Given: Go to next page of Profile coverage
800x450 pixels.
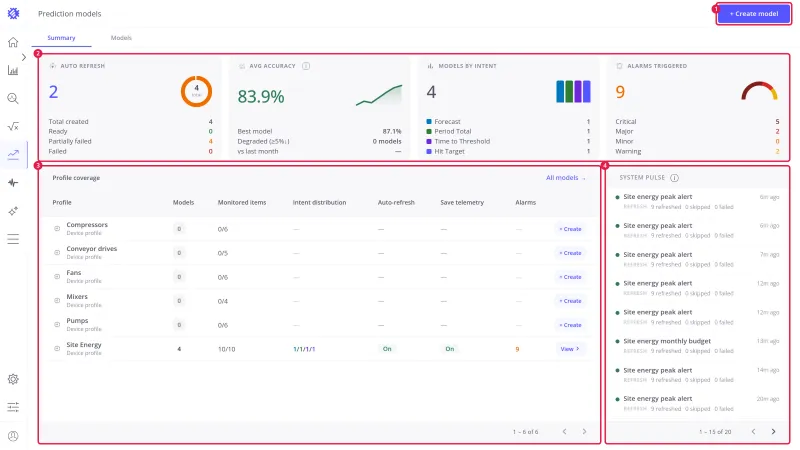Looking at the screenshot, I should [x=584, y=432].
